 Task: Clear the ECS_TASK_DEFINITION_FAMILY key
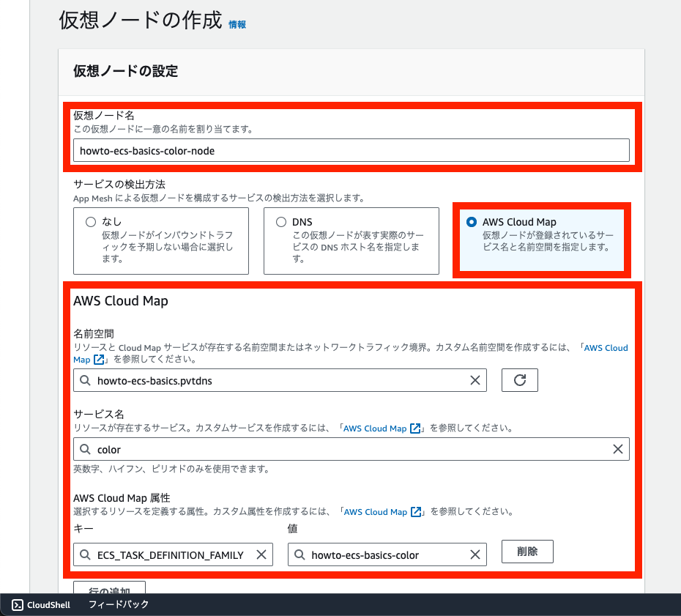point(261,554)
